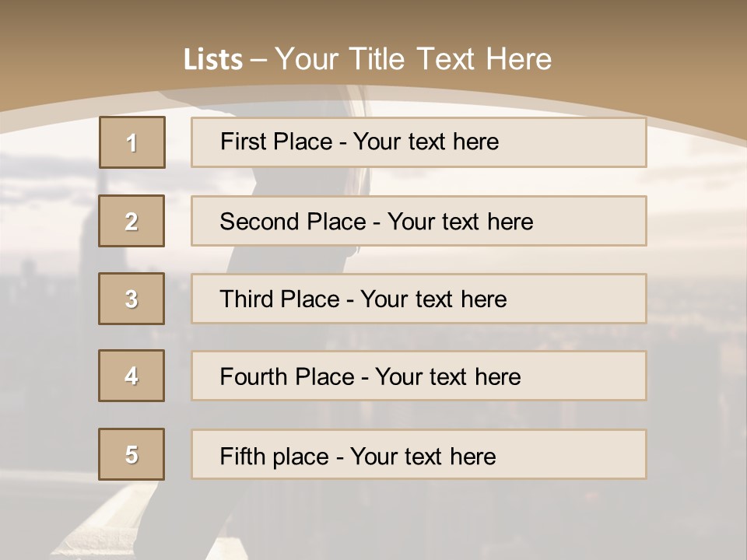Select the Third Place text box
This screenshot has height=560, width=747.
point(419,299)
